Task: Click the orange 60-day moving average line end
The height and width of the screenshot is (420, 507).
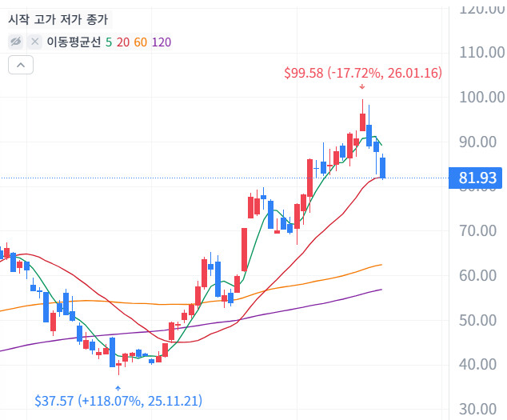Action: [x=380, y=265]
